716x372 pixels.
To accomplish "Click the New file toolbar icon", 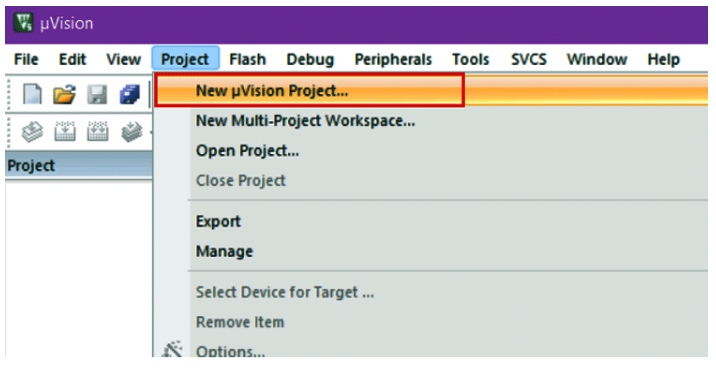I will point(32,94).
